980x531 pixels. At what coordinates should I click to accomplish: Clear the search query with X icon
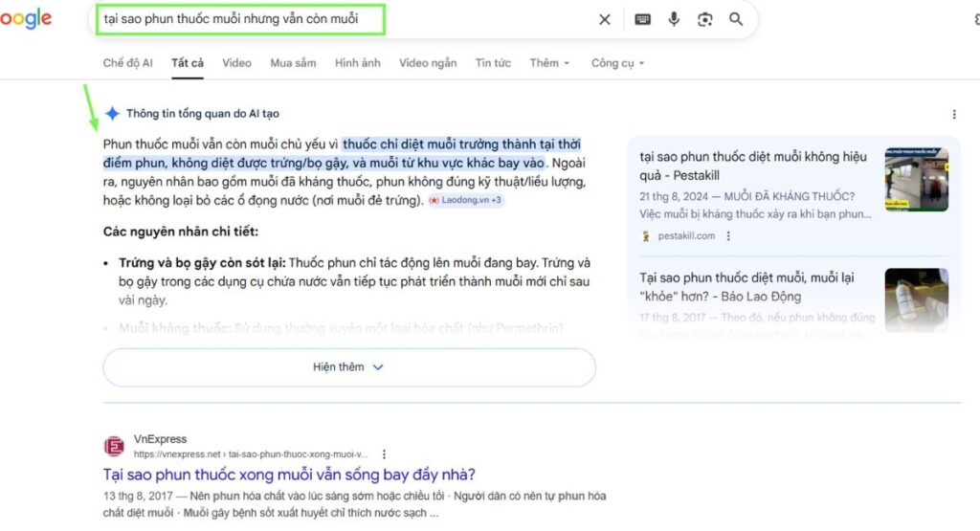coord(605,19)
